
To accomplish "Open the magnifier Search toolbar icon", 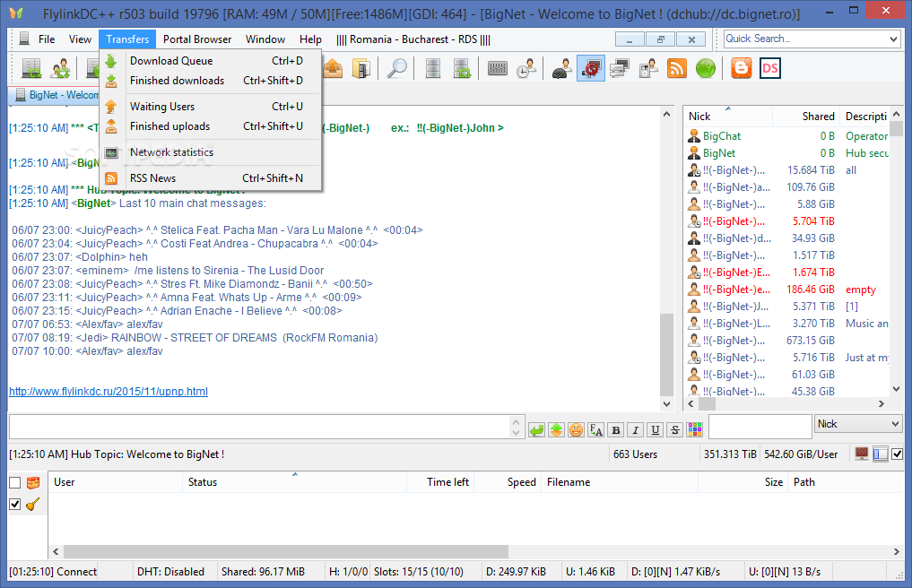I will coord(397,69).
